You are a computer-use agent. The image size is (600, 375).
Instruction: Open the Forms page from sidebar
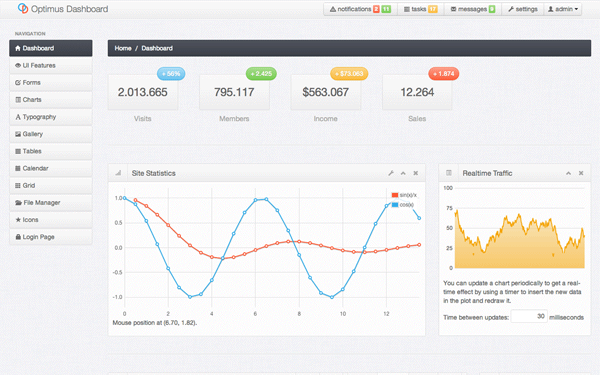tap(51, 83)
